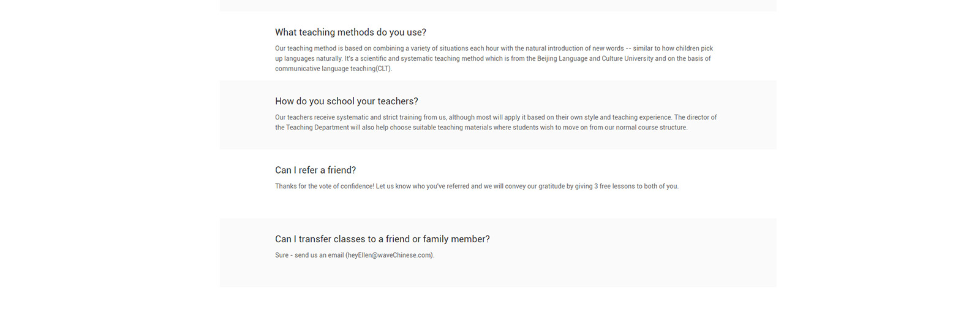Click the 'Teaching Department' text
This screenshot has height=314, width=980.
point(317,128)
